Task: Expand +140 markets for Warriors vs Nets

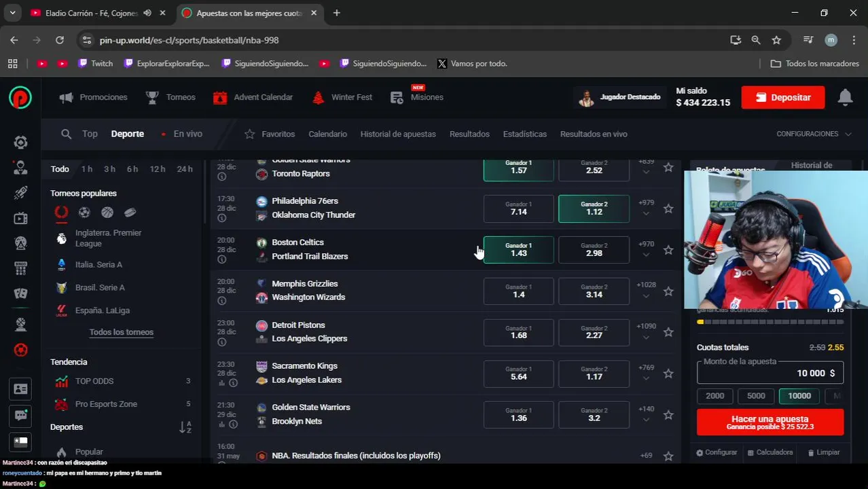Action: click(646, 414)
